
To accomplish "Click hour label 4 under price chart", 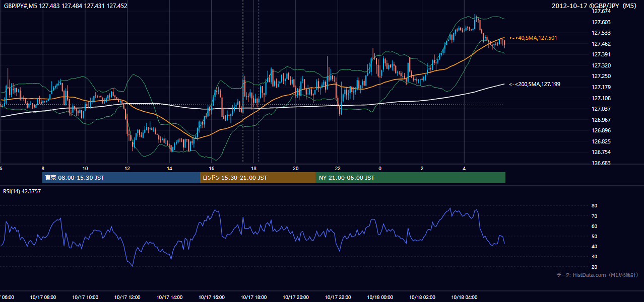I will 464,169.
